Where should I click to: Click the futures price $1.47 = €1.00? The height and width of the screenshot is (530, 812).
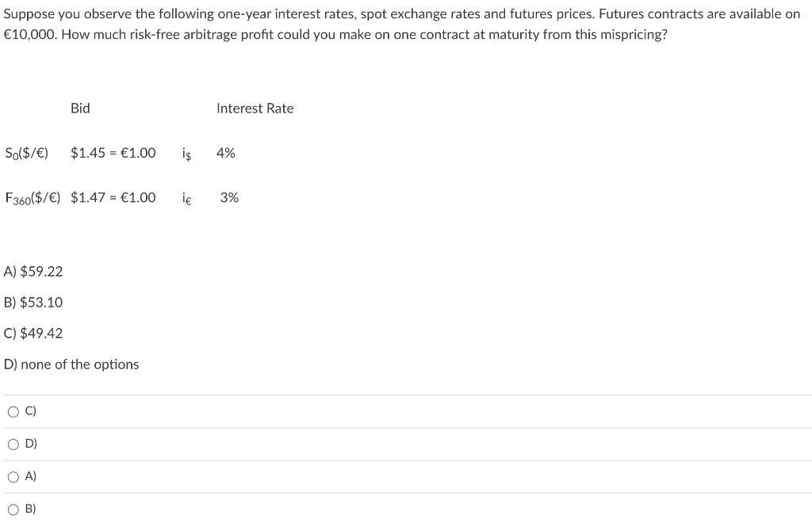(x=113, y=198)
